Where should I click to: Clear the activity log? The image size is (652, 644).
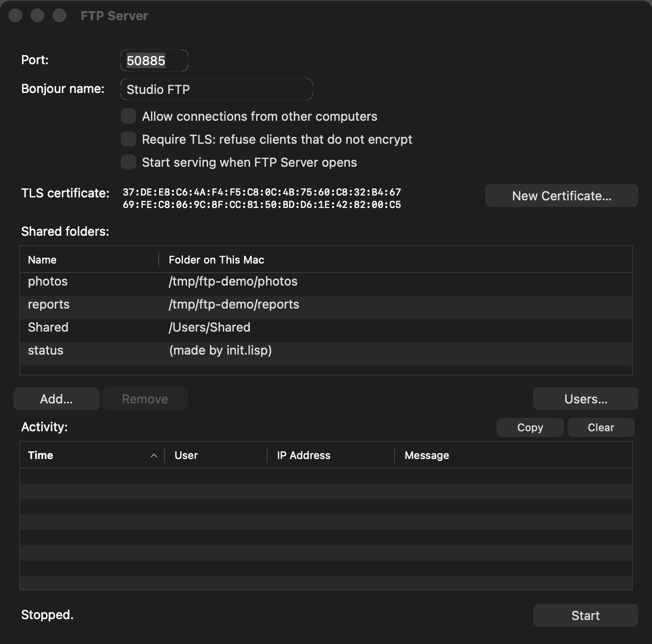click(601, 427)
